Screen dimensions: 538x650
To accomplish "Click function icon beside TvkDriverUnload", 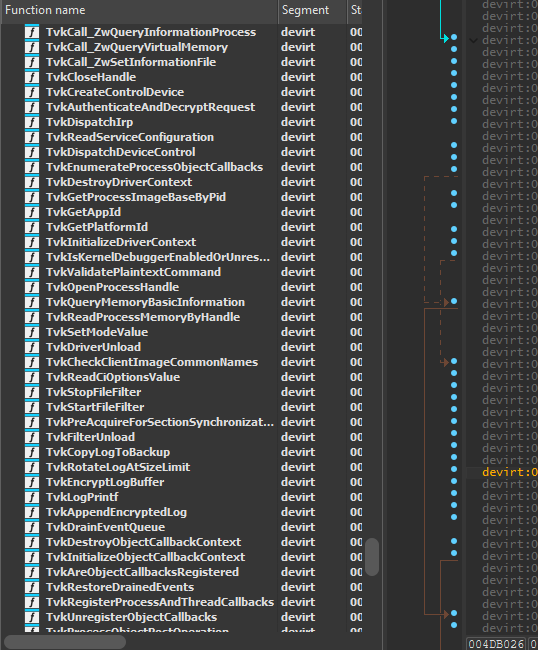I will coord(32,347).
